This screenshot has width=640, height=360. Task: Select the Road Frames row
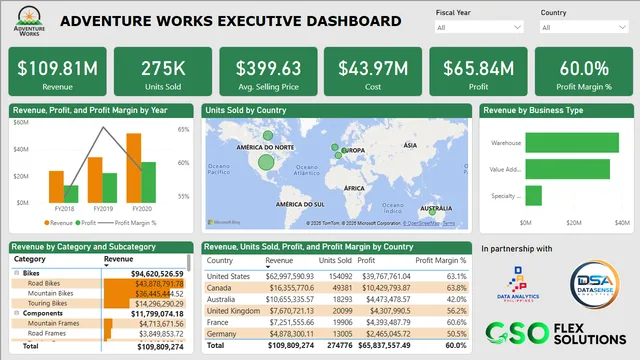click(98, 333)
